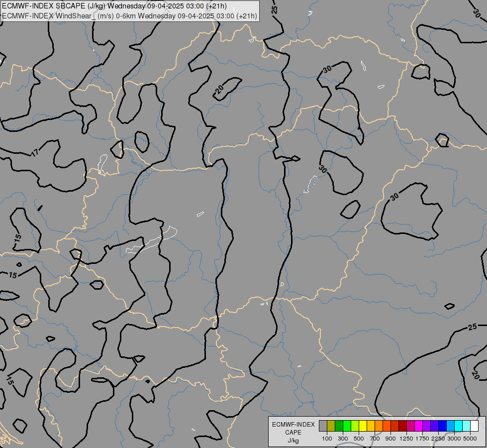Click the legend value "900"
Image resolution: width=487 pixels, height=448 pixels.
point(390,439)
